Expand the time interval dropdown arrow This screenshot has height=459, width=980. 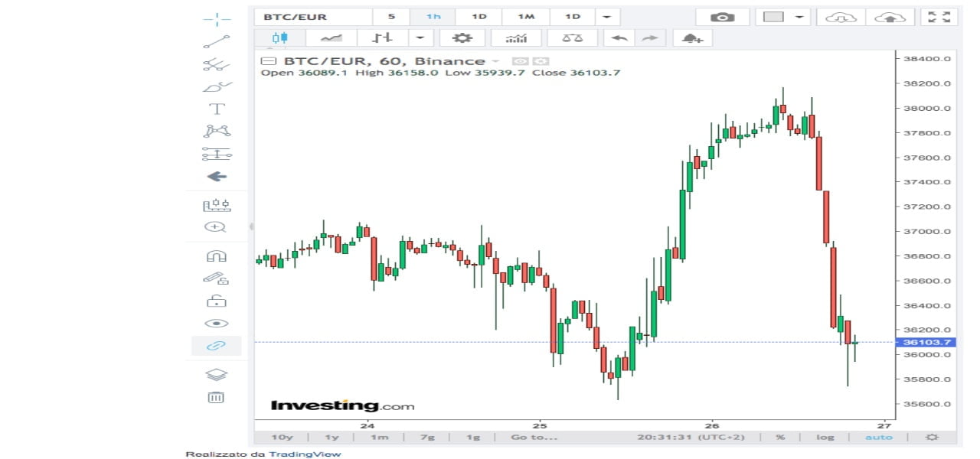click(x=607, y=17)
